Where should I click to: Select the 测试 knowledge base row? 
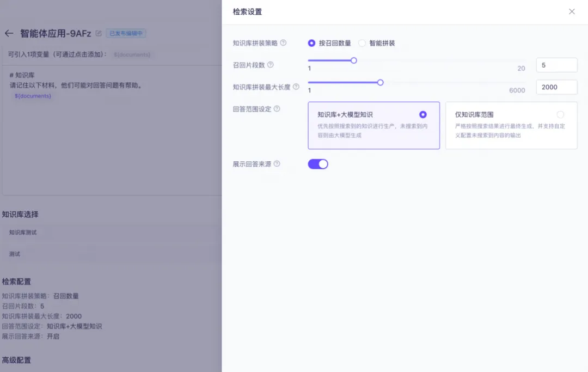coord(111,254)
